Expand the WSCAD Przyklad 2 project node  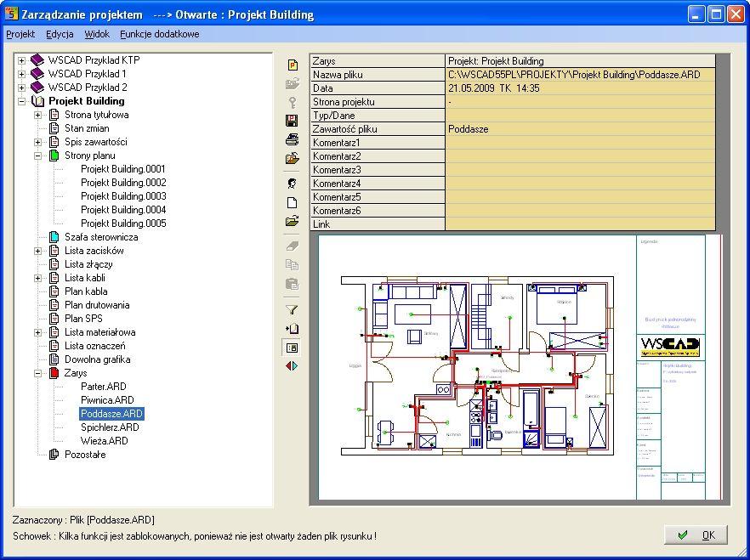coord(21,88)
